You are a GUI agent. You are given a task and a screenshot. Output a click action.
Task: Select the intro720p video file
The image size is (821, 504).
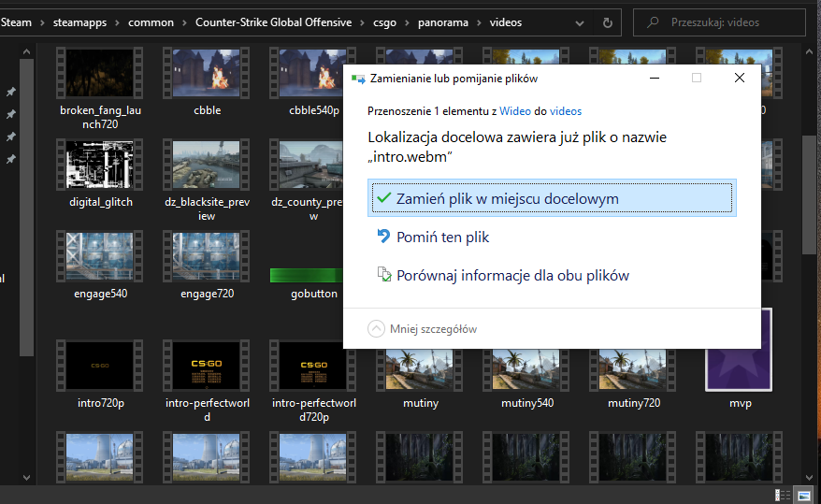[x=99, y=375]
